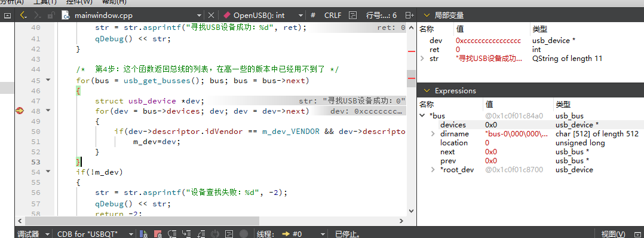
Task: Open the 帮助(H) menu
Action: pyautogui.click(x=114, y=2)
